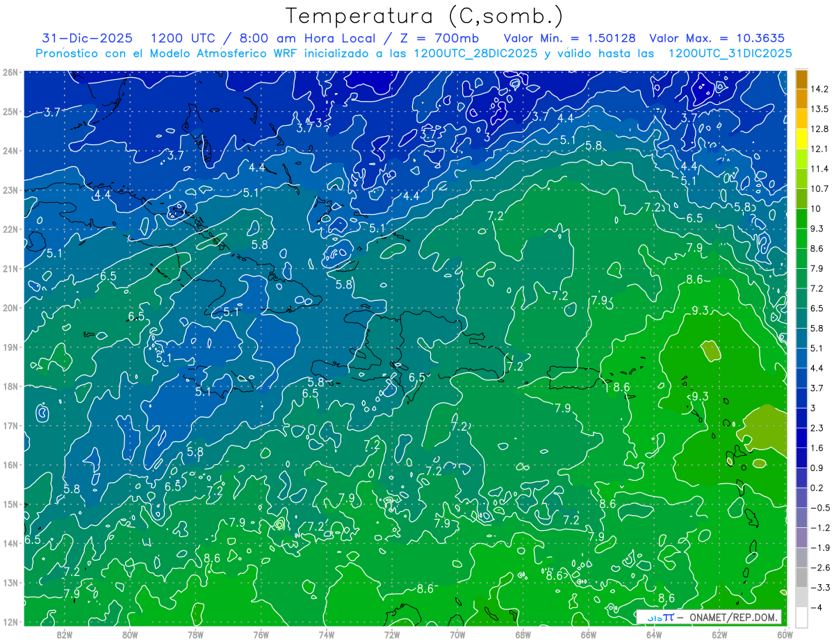Viewport: 834px width, 644px height.
Task: Click the latitude axis label "23N"
Action: (10, 190)
